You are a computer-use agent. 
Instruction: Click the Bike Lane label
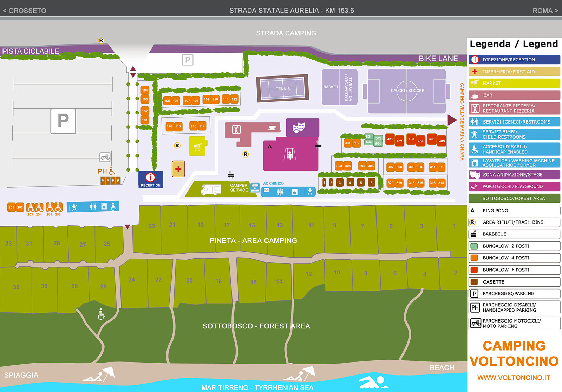pos(438,59)
